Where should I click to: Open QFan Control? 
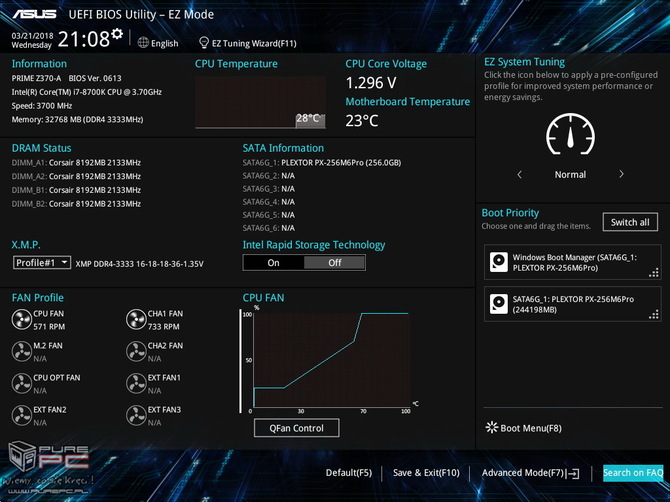[x=297, y=428]
